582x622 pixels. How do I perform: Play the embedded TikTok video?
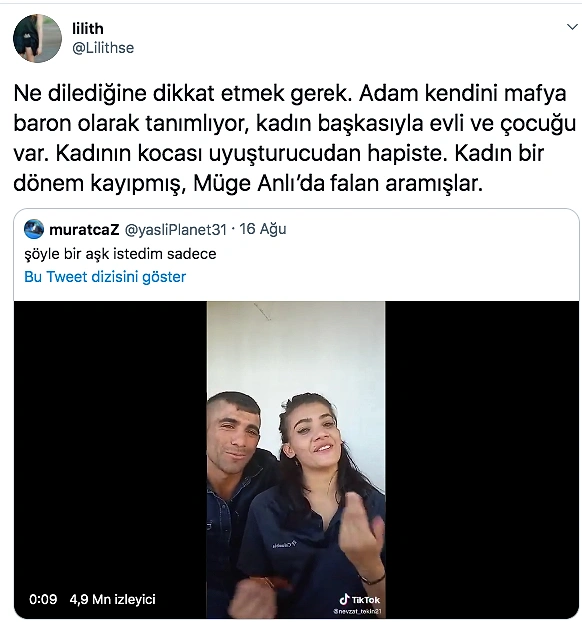[296, 459]
